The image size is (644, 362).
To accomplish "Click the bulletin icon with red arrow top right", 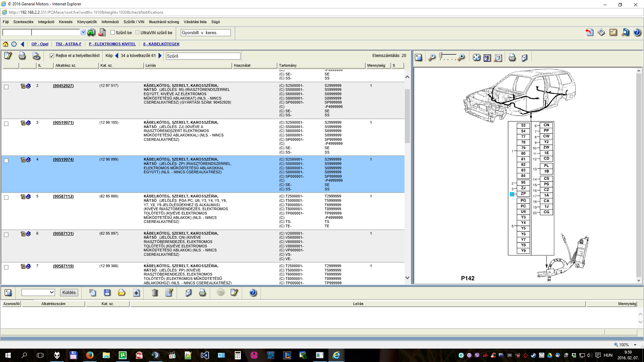I will (589, 33).
